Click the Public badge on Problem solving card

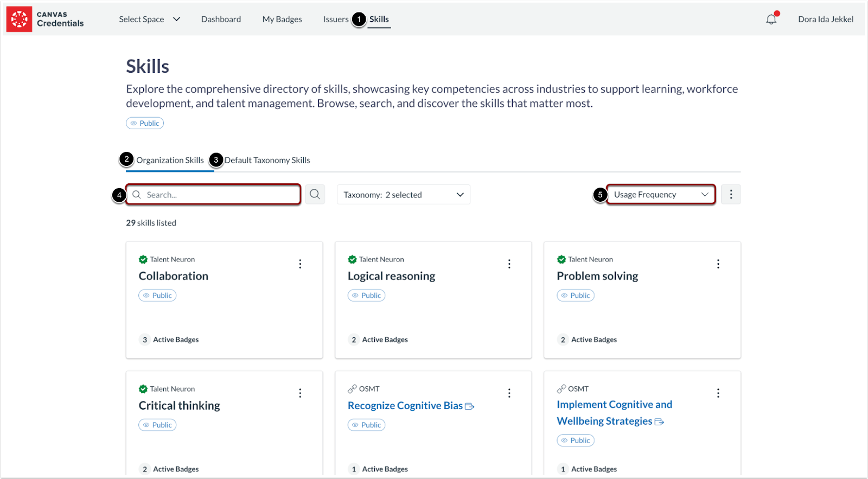tap(576, 296)
